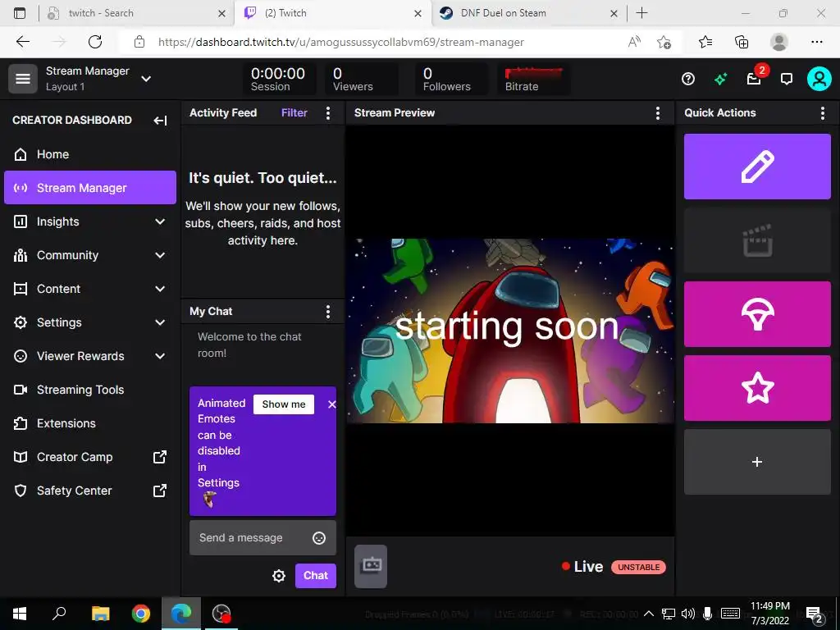The width and height of the screenshot is (840, 630).
Task: Click the star quick action tile
Action: [757, 388]
